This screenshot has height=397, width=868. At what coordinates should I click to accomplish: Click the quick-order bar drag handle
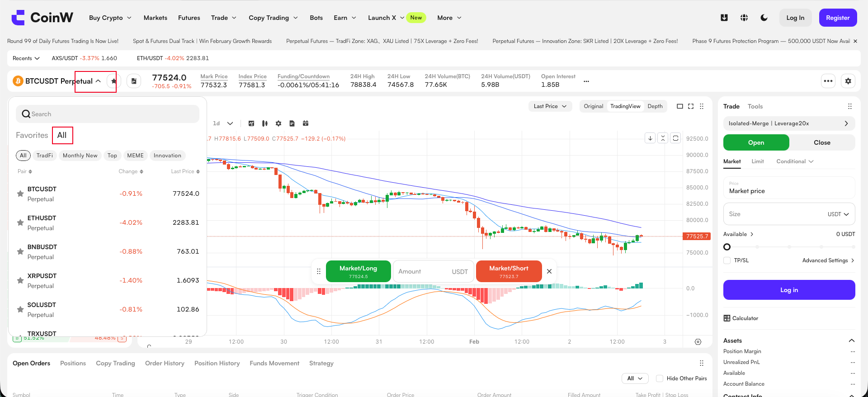319,271
